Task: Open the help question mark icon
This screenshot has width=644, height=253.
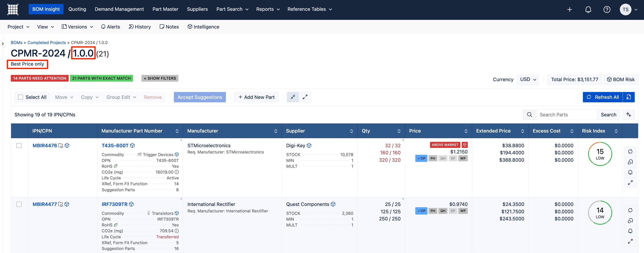Action: tap(607, 9)
